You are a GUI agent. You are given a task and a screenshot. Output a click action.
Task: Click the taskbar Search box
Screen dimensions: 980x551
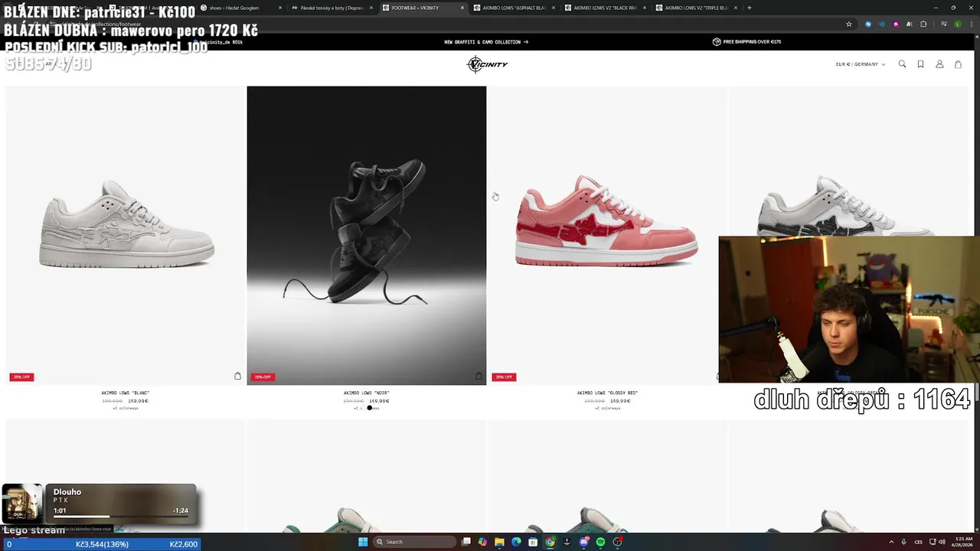tap(413, 542)
